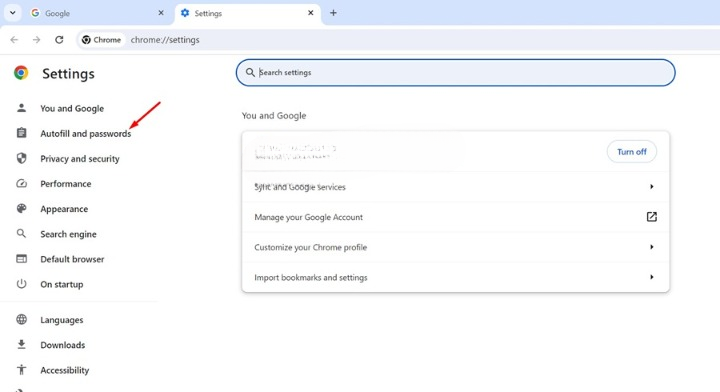Open Manage your Google Account link

pyautogui.click(x=456, y=217)
